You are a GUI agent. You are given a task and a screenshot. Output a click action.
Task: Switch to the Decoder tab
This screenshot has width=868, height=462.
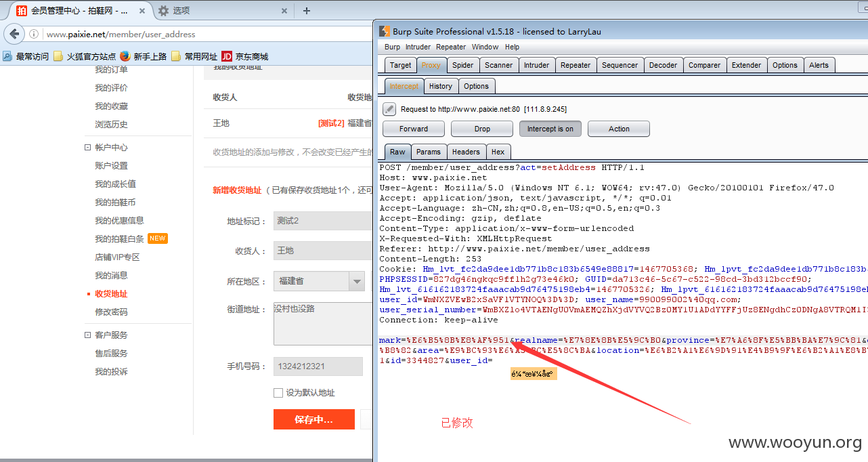[x=663, y=65]
